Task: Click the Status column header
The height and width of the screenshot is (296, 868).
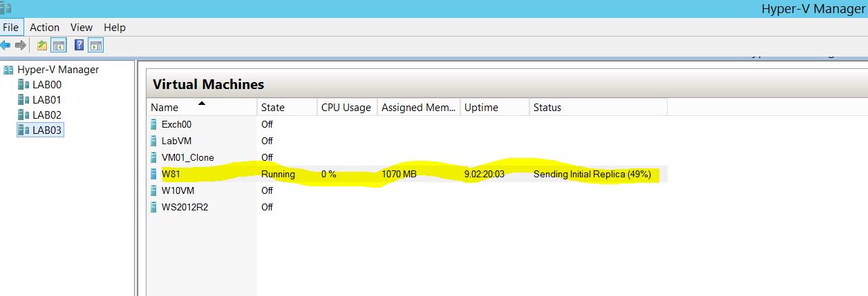Action: pyautogui.click(x=547, y=108)
